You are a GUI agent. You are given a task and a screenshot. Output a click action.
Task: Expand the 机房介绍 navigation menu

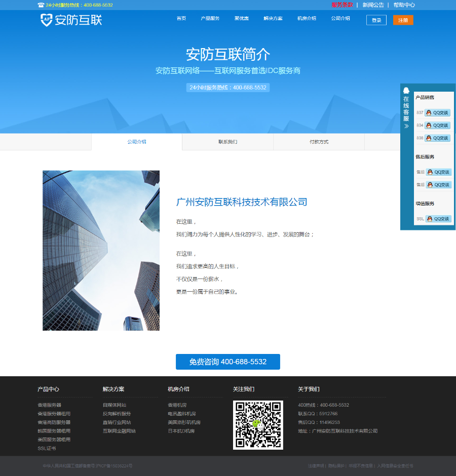307,18
